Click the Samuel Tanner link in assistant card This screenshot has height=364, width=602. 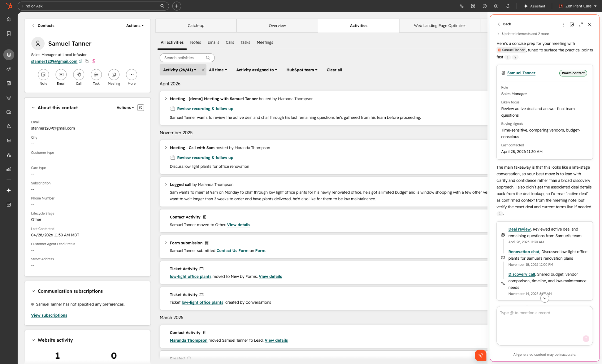521,73
